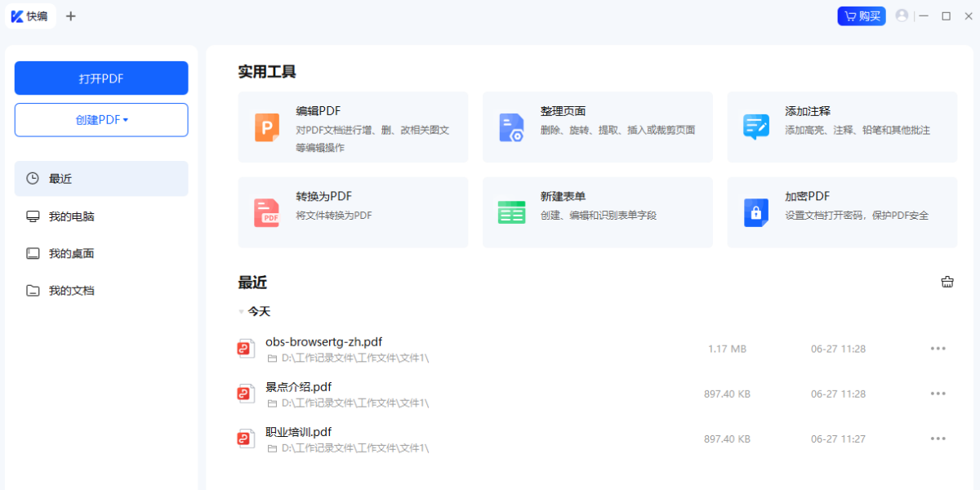Viewport: 980px width, 490px height.
Task: Click the 设置文档打开密码 description text
Action: tap(857, 216)
